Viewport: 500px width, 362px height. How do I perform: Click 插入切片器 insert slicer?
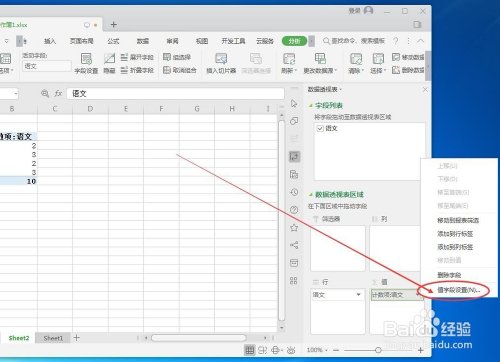pyautogui.click(x=221, y=63)
